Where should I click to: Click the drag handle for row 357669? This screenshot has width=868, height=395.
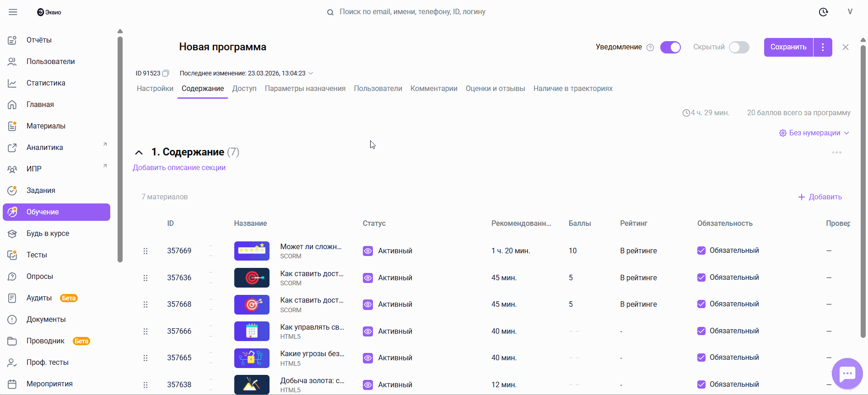click(146, 251)
